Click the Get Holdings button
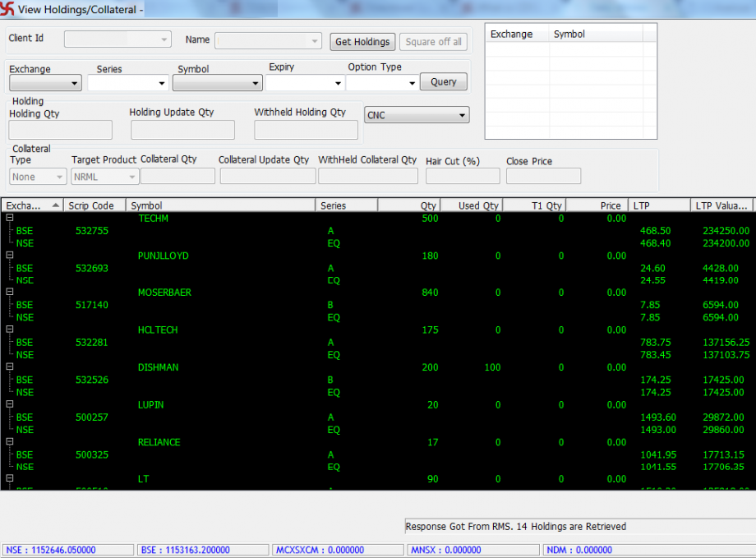 362,42
